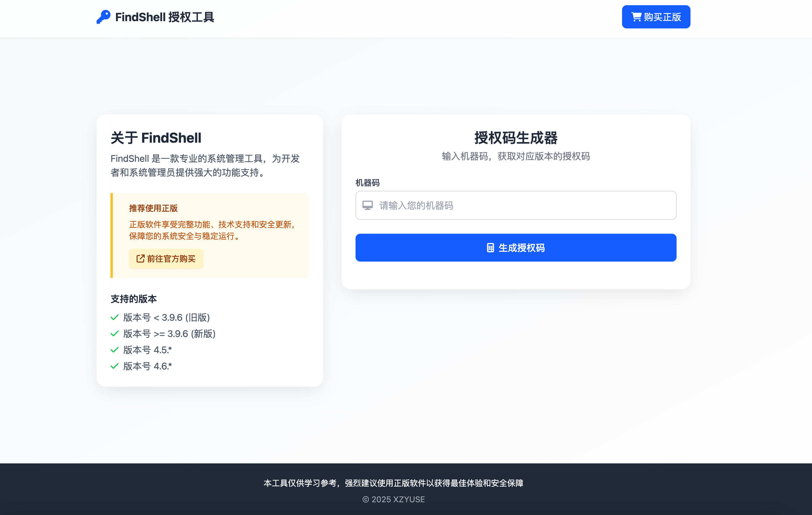Open the 前往官方购买 purchase link

point(166,259)
